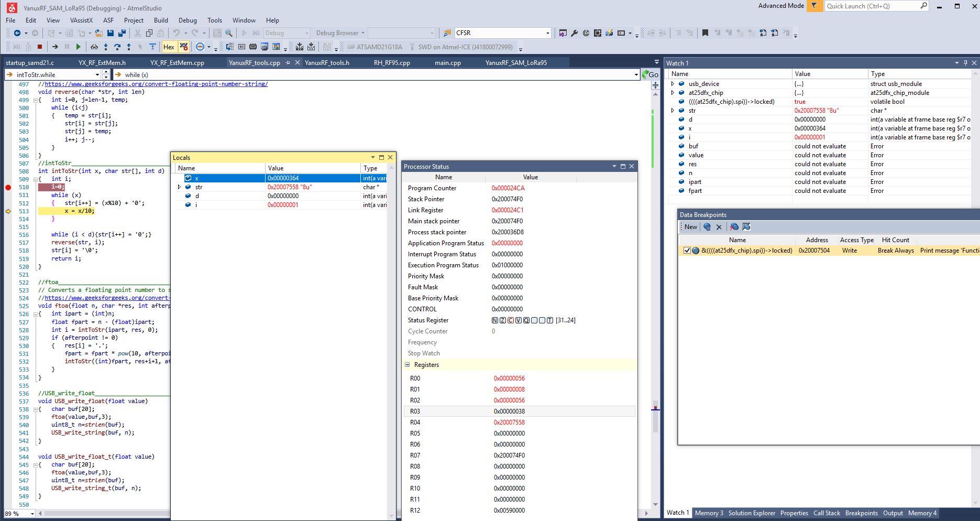Expand usb_device in Watch 1
The width and height of the screenshot is (980, 521).
point(673,84)
